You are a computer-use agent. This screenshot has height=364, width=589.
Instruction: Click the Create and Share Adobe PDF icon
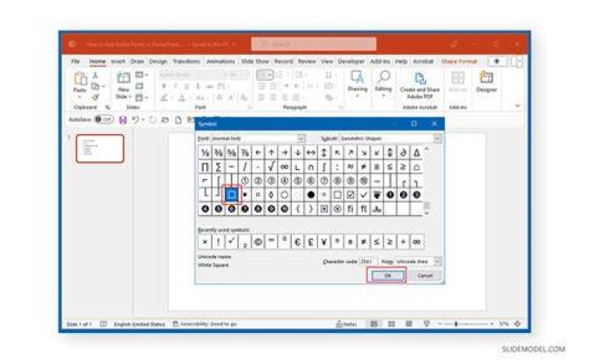420,79
